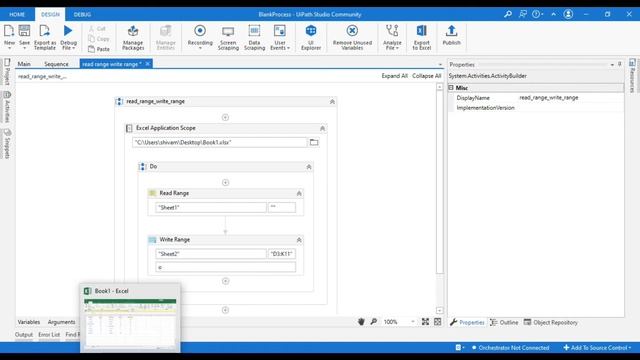640x360 pixels.
Task: Open title bar search icon
Action: click(508, 14)
